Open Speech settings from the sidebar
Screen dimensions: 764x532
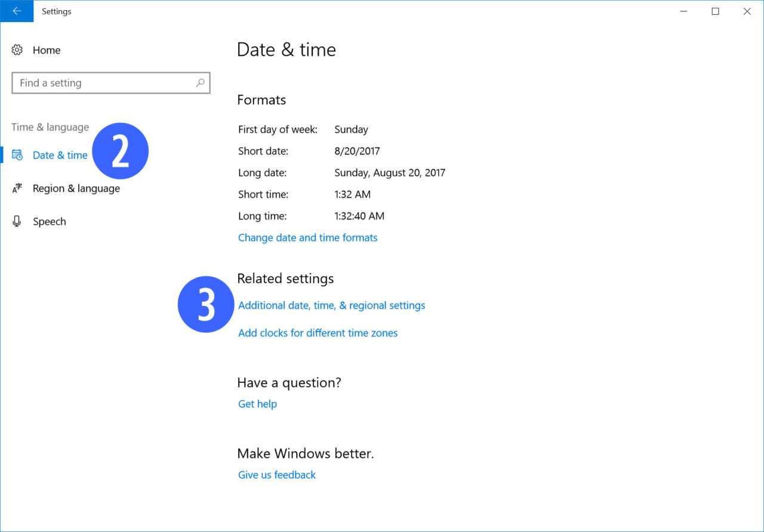tap(49, 221)
